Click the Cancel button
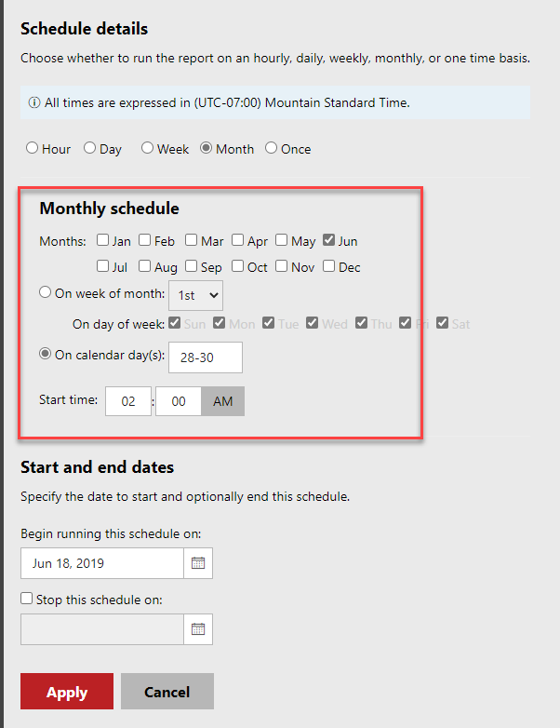 (167, 692)
